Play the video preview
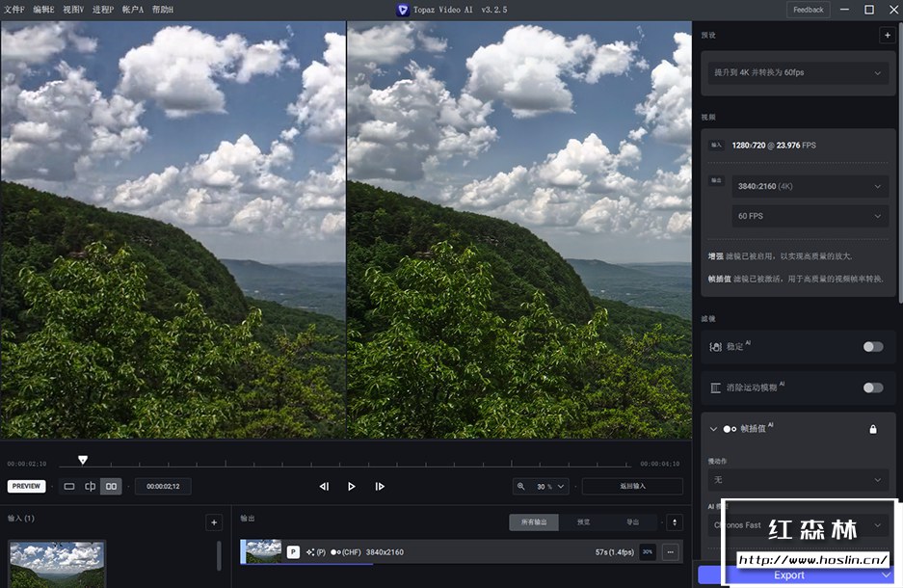This screenshot has height=588, width=903. 352,487
